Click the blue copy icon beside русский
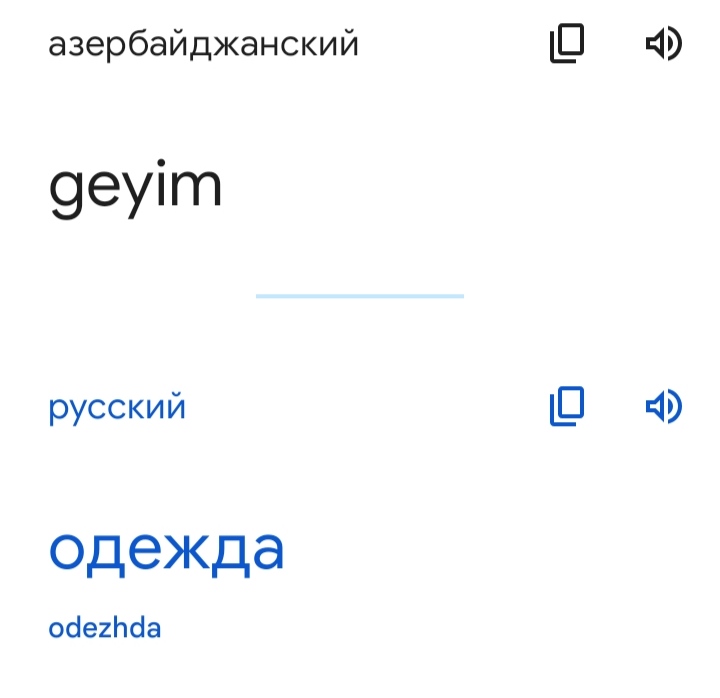 click(567, 406)
